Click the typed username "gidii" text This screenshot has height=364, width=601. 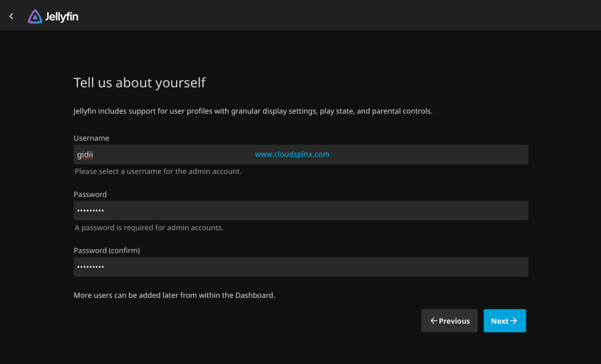pyautogui.click(x=85, y=155)
